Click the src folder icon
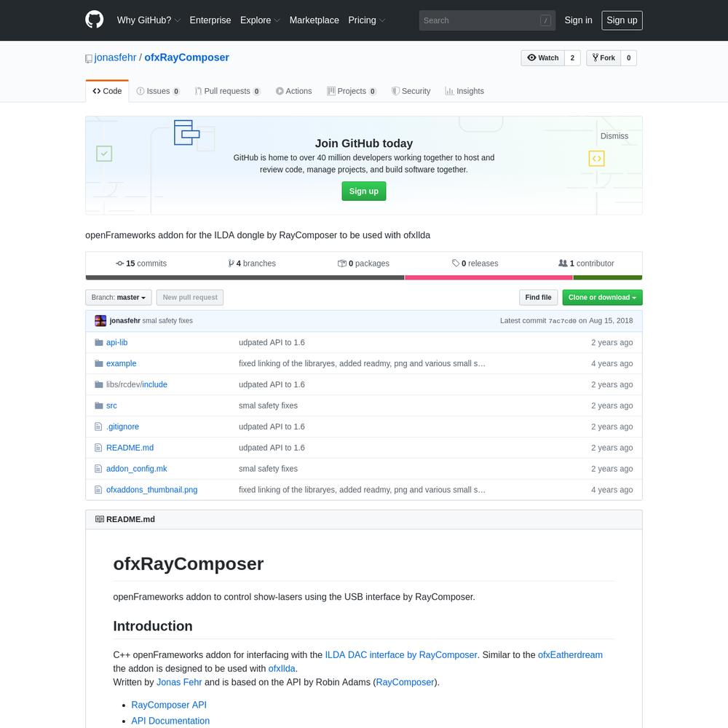The height and width of the screenshot is (728, 728). click(x=99, y=405)
